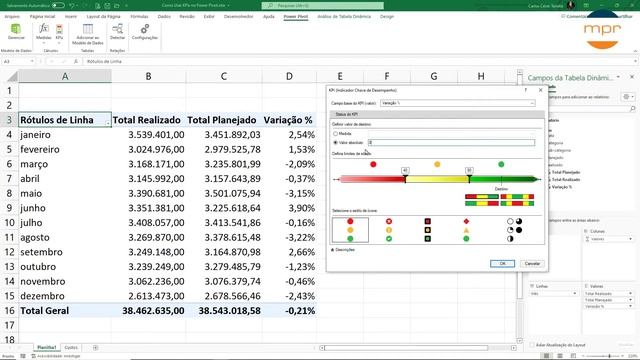The image size is (640, 360).
Task: Click the field search magnifier icon
Action: click(x=633, y=109)
